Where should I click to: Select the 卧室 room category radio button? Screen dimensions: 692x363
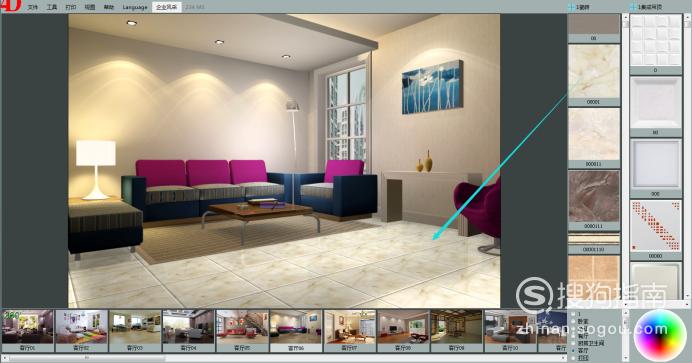[573, 322]
